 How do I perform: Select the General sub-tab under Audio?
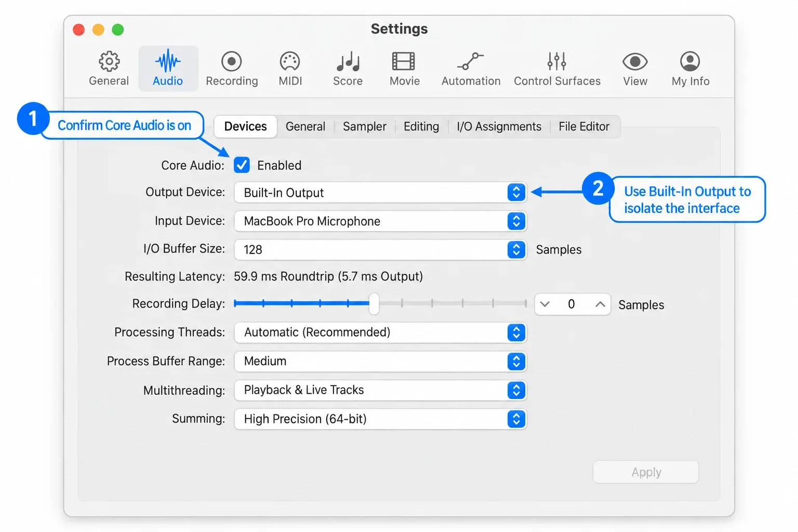(305, 127)
